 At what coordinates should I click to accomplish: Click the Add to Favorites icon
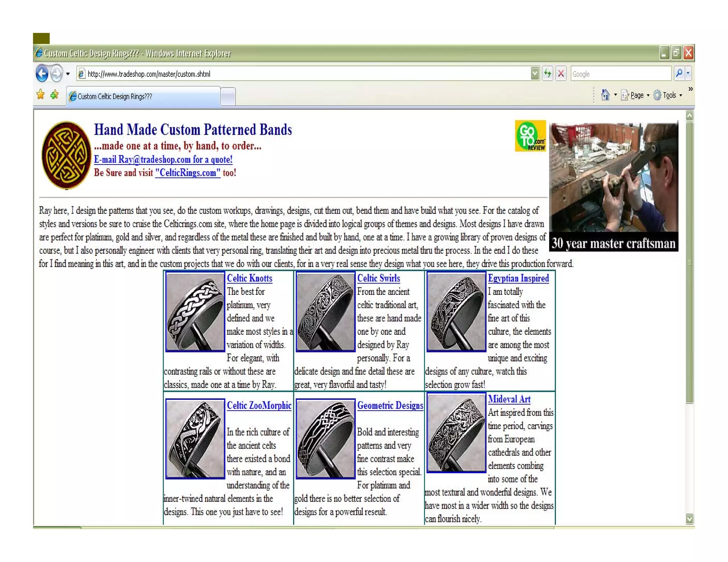54,95
